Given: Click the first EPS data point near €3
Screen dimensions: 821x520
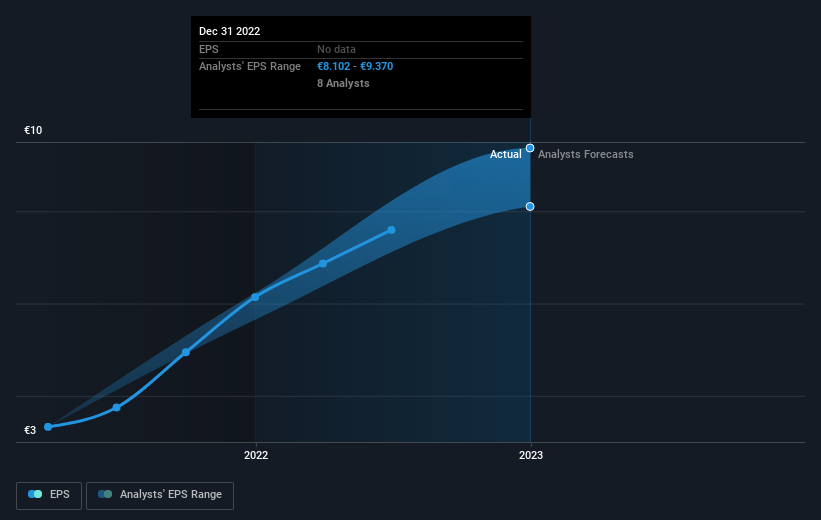Looking at the screenshot, I should 48,427.
